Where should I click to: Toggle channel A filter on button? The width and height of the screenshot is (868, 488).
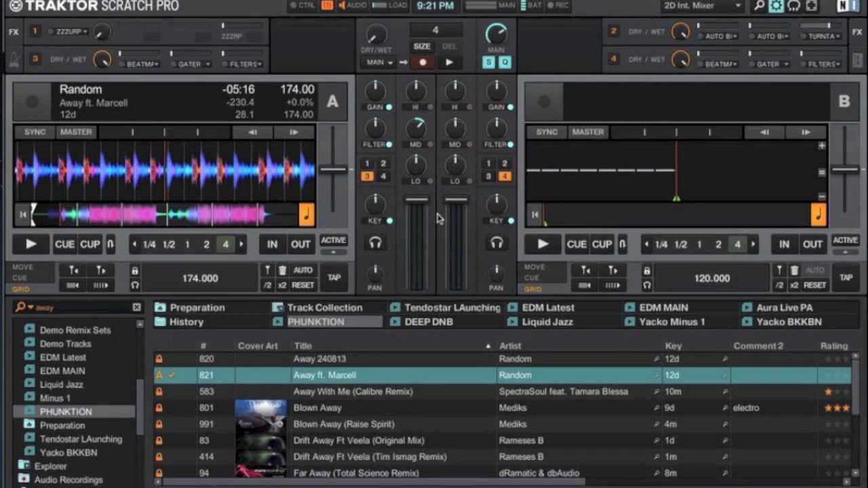pos(389,144)
